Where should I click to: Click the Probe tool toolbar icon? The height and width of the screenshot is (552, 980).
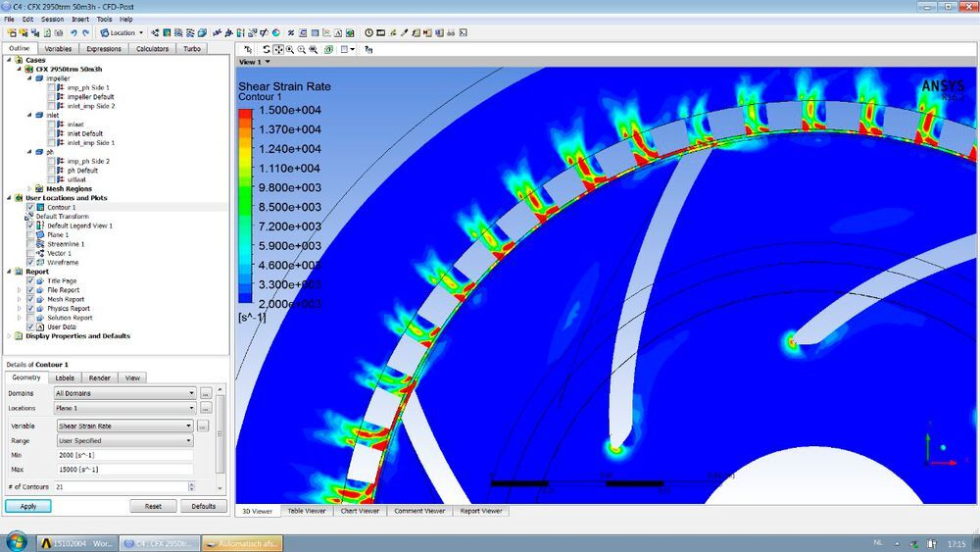[x=404, y=32]
